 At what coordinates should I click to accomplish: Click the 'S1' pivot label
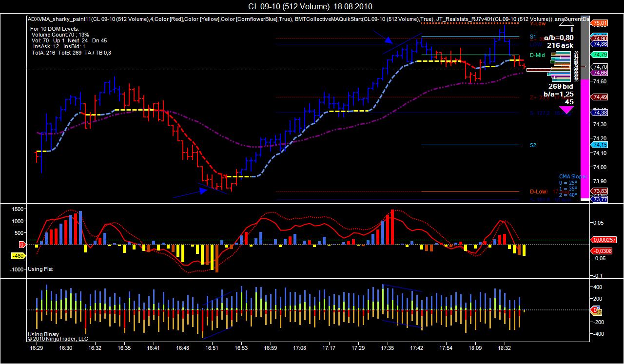pyautogui.click(x=533, y=37)
